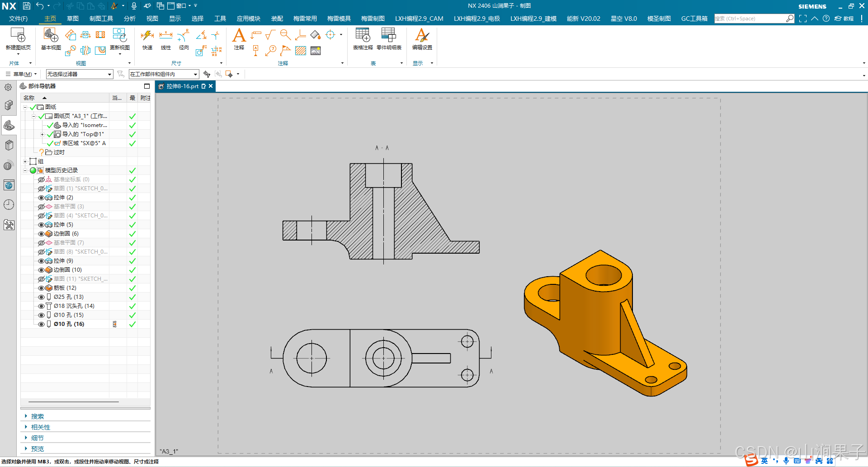This screenshot has height=467, width=868.
Task: Click the Help question mark icon
Action: tap(826, 19)
